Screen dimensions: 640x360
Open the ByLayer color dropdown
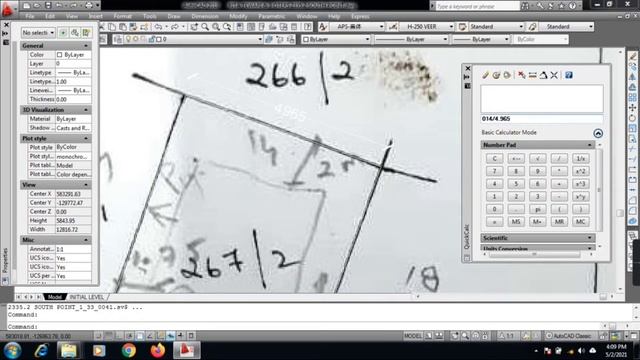coord(336,39)
